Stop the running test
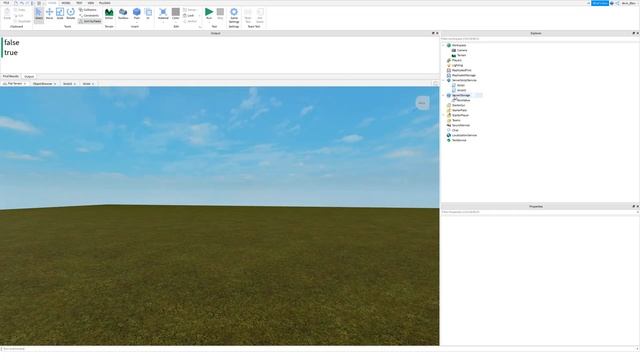The image size is (640, 360). [220, 14]
